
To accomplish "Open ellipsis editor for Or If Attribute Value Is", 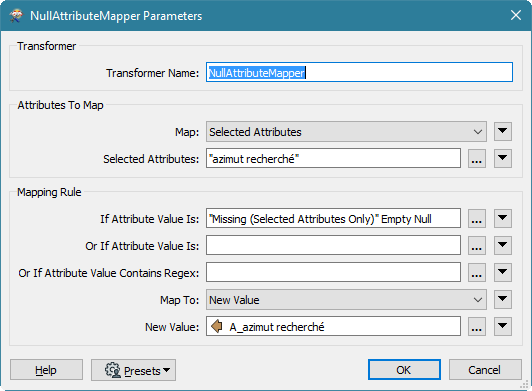I will (477, 245).
